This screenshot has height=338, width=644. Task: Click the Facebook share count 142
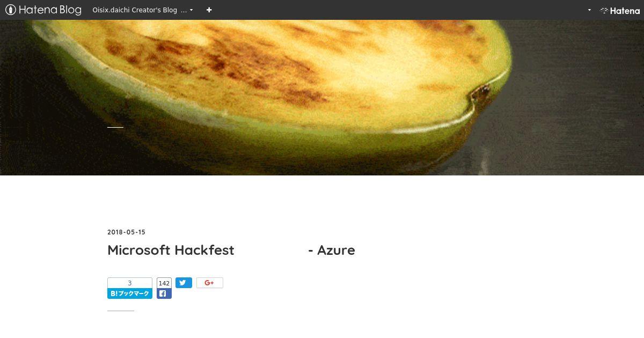[164, 283]
